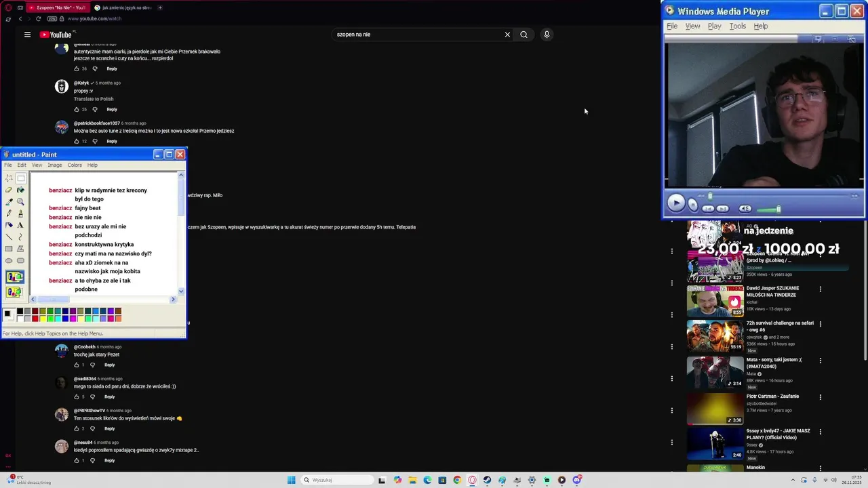
Task: Select the Line tool in Paint
Action: 9,237
